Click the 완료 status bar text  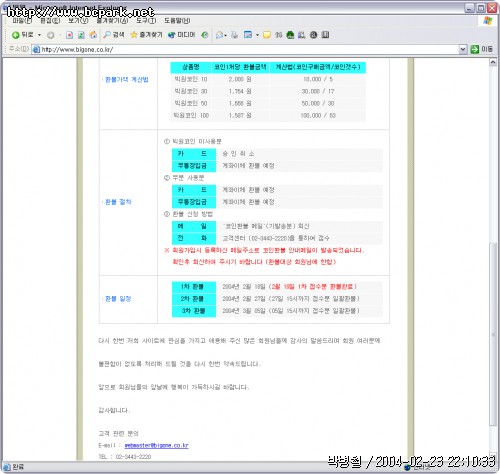(18, 467)
